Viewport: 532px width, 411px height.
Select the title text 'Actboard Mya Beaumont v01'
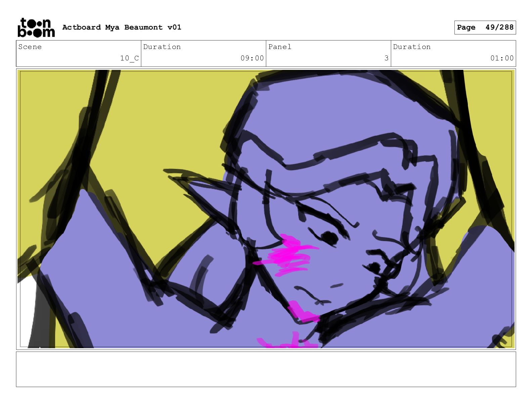[x=122, y=27]
